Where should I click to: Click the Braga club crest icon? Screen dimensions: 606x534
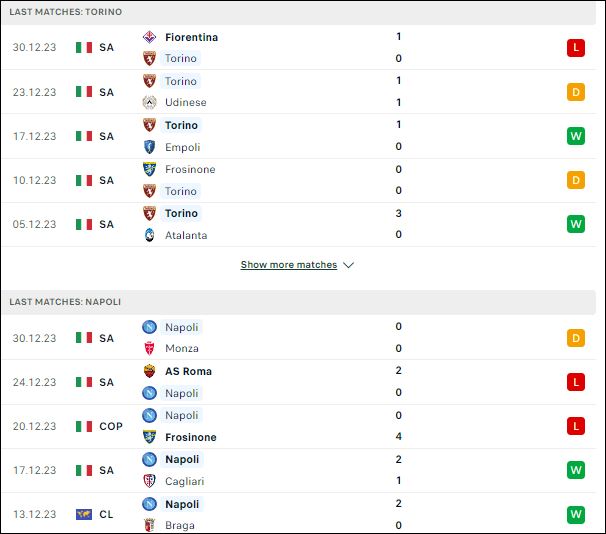pyautogui.click(x=149, y=525)
